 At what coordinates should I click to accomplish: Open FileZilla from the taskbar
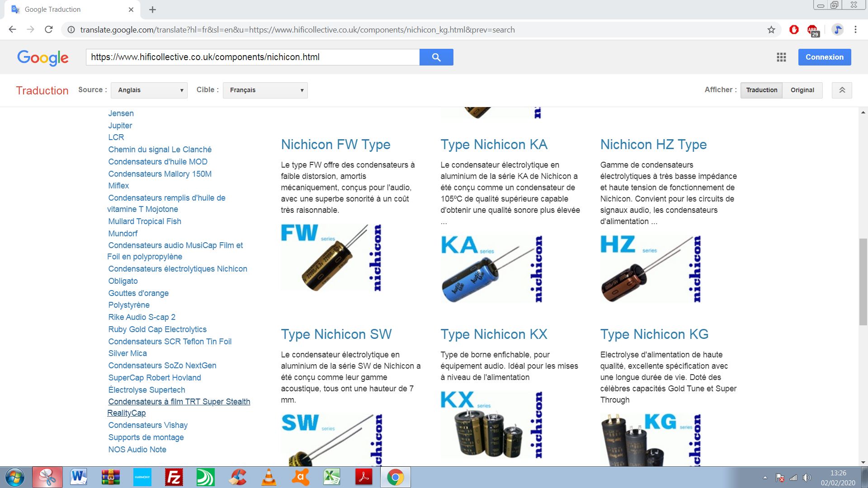point(174,477)
